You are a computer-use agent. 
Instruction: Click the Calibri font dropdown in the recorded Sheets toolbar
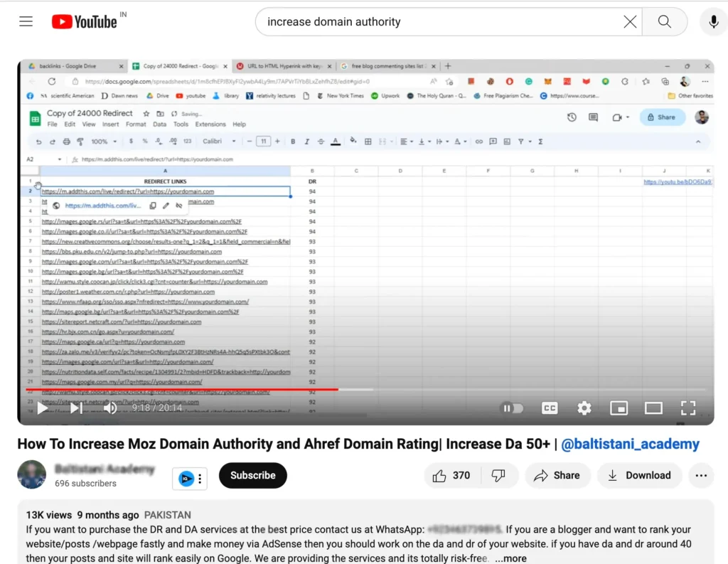click(219, 142)
